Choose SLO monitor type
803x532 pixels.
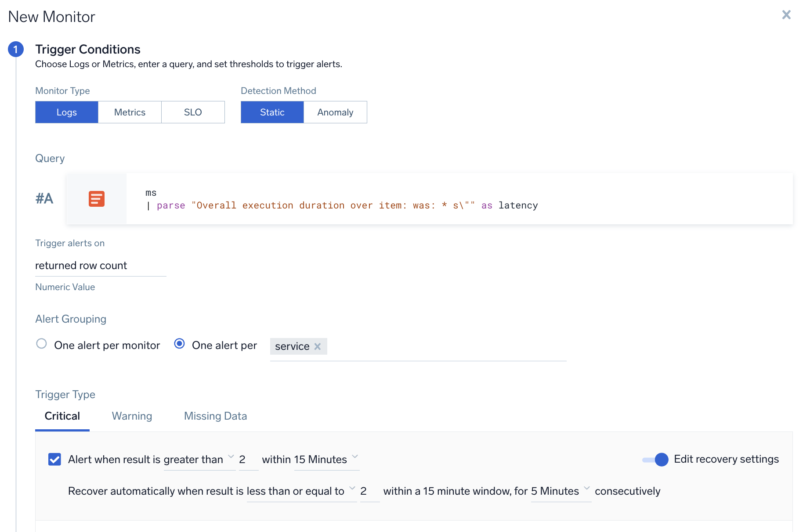pyautogui.click(x=193, y=112)
